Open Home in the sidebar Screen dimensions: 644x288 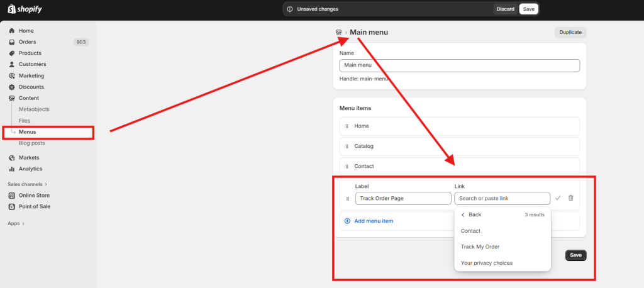point(26,31)
